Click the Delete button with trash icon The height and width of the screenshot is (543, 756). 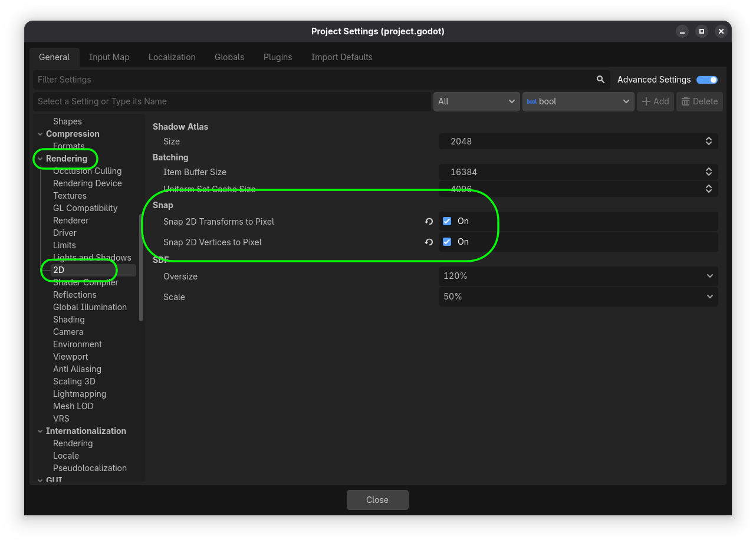699,101
